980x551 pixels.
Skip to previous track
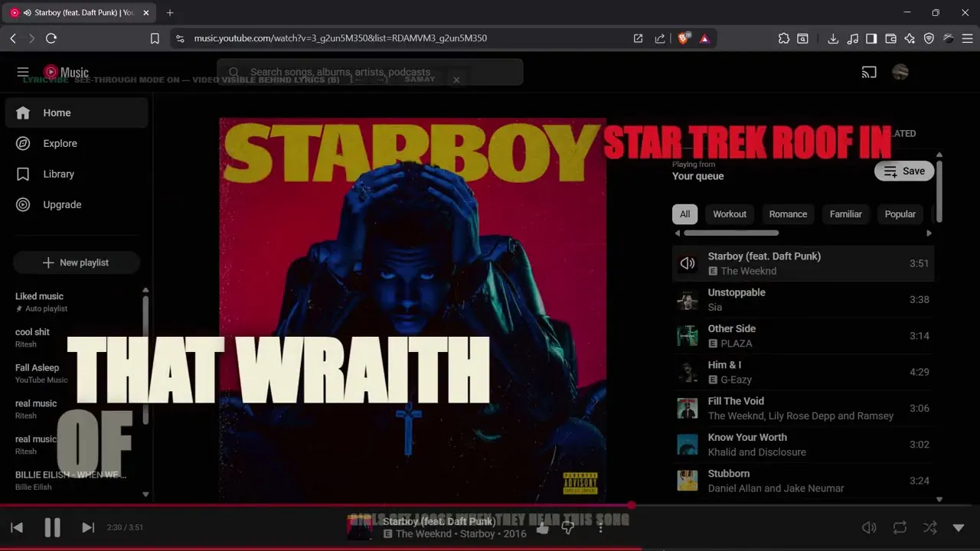coord(17,527)
